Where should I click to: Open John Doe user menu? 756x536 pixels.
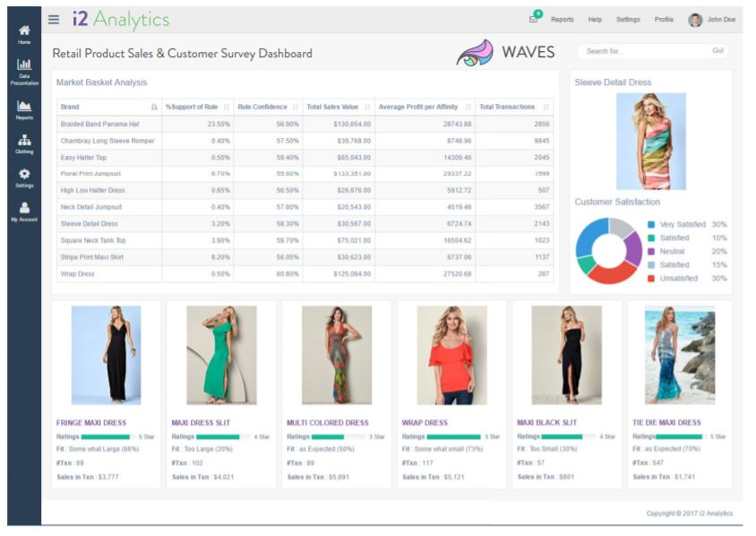click(x=721, y=20)
